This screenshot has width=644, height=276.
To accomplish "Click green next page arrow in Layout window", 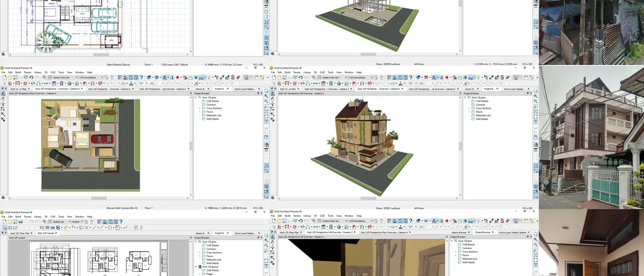I will pyautogui.click(x=141, y=228).
